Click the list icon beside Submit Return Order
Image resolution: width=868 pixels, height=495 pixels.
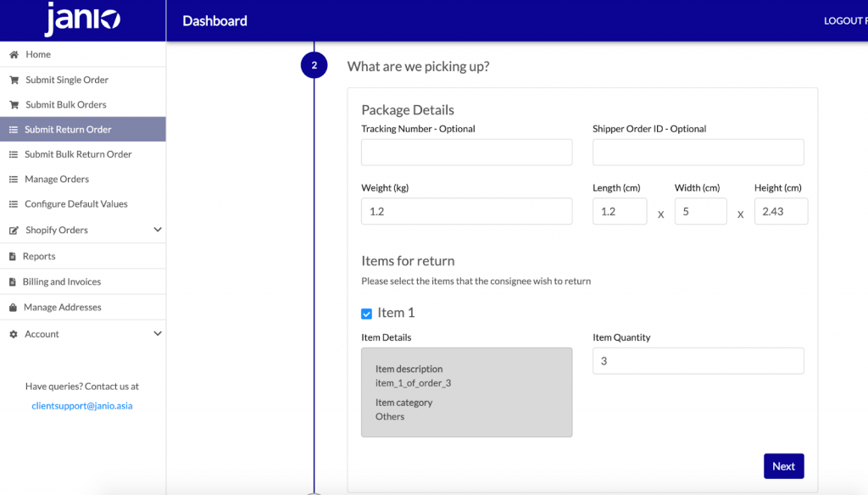(14, 130)
